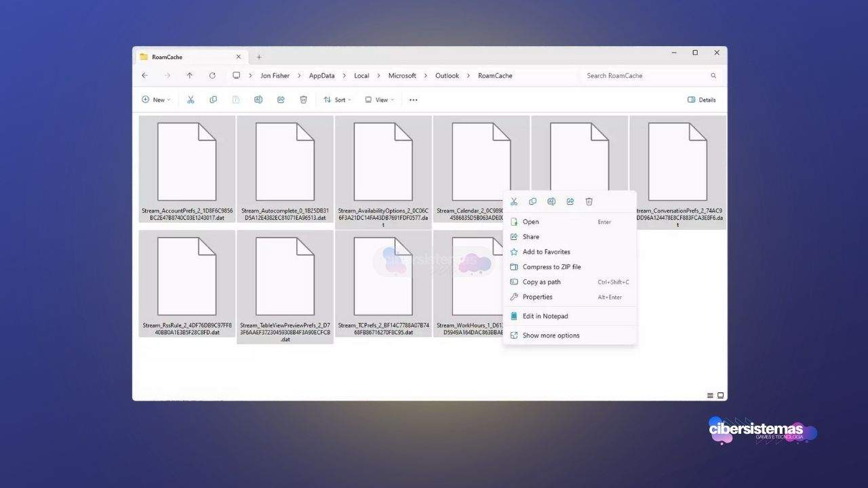Select the Stream_AvailabilityOptions_2 file
The image size is (868, 488).
point(383,172)
